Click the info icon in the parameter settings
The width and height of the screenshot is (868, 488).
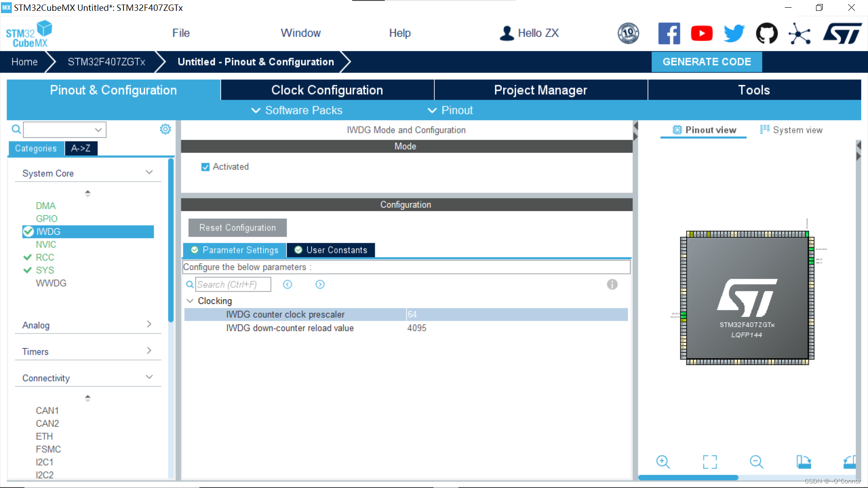click(x=612, y=284)
